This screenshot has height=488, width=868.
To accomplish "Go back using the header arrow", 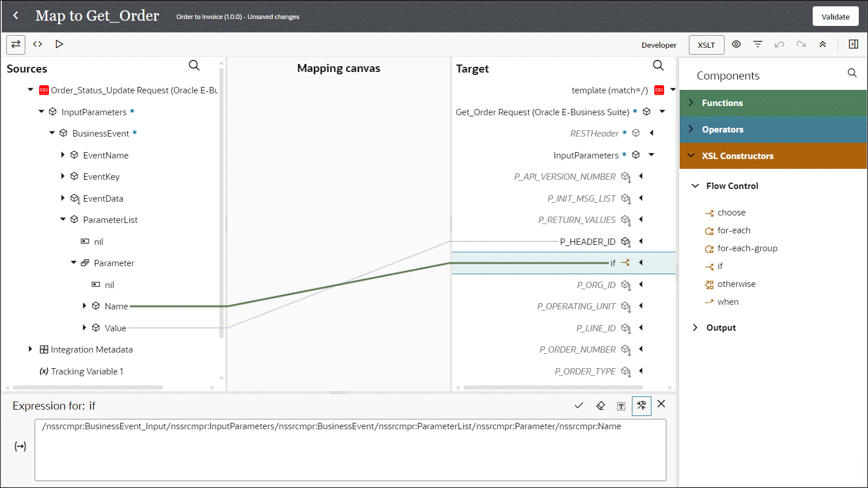I will click(16, 16).
